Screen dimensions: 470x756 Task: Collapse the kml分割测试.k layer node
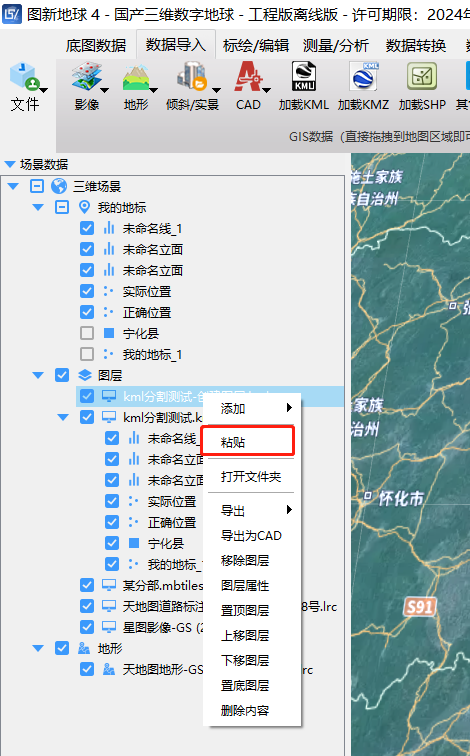63,417
